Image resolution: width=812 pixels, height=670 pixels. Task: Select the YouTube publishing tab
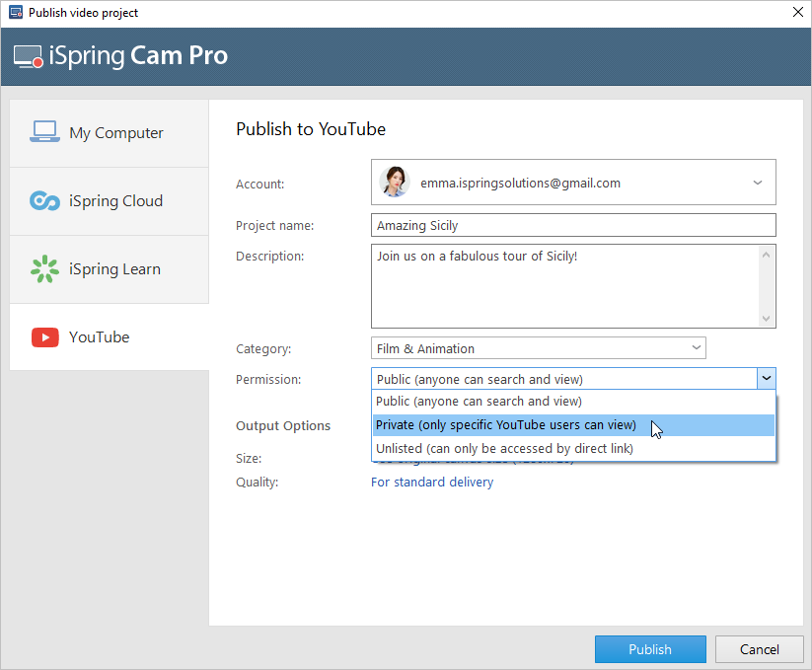click(x=110, y=337)
